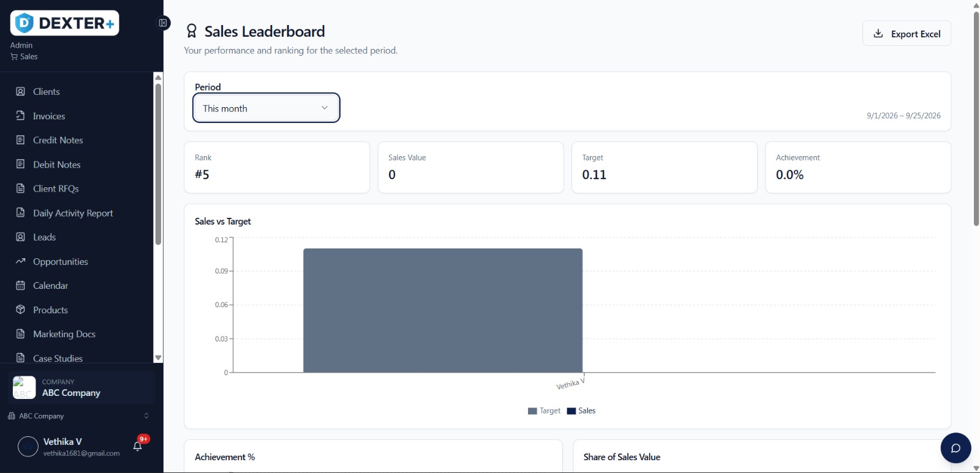
Task: Click the date range 9/1/2026 – 9/25/2026
Action: 903,116
